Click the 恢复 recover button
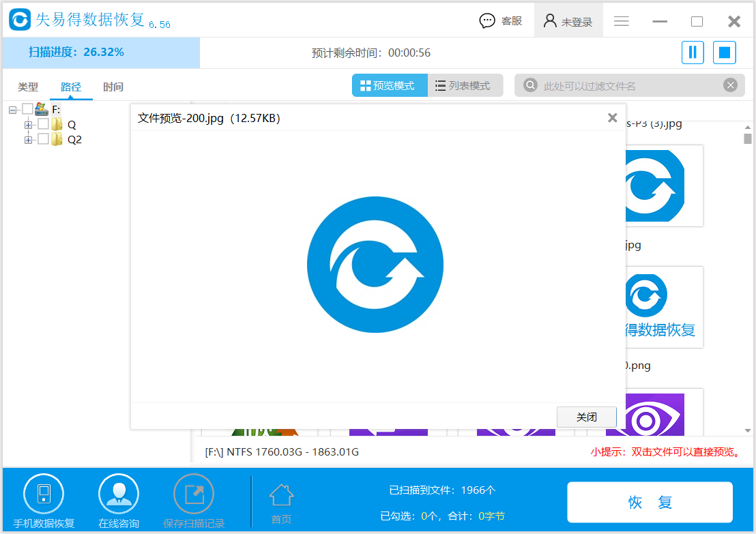 pos(650,502)
